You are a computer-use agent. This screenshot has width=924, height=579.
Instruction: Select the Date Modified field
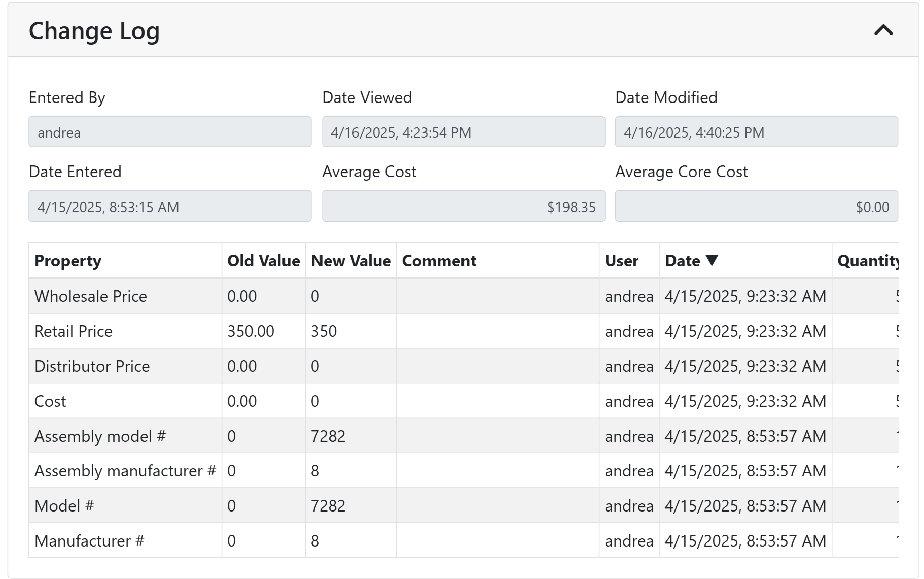[756, 132]
